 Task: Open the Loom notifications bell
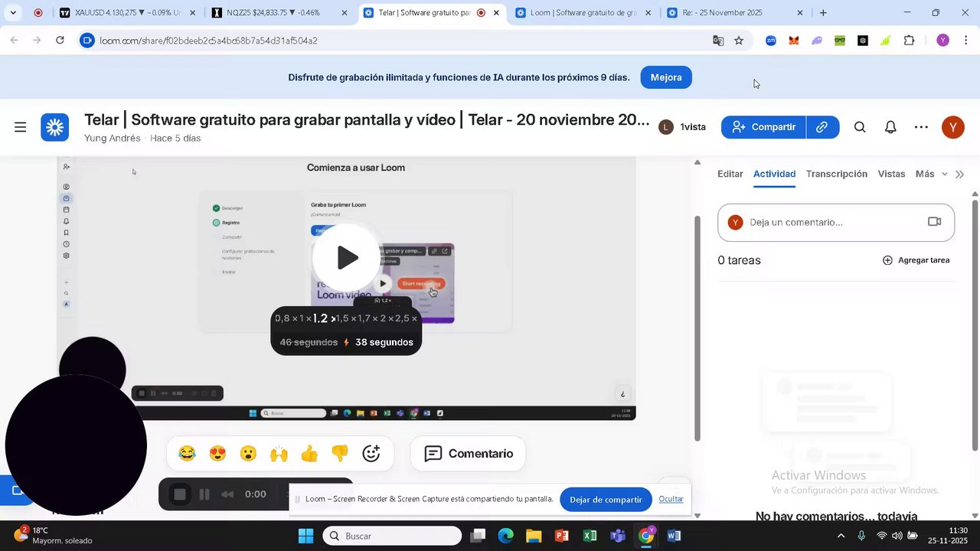pyautogui.click(x=890, y=127)
